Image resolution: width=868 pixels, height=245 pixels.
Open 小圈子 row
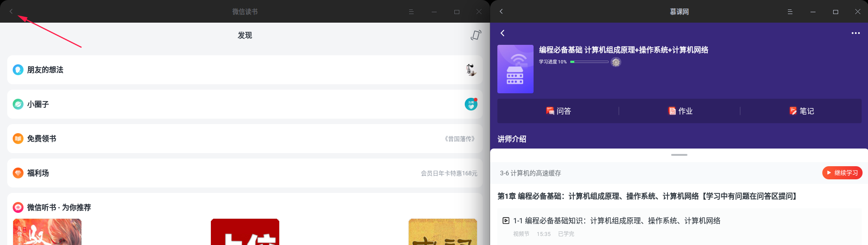click(x=245, y=104)
